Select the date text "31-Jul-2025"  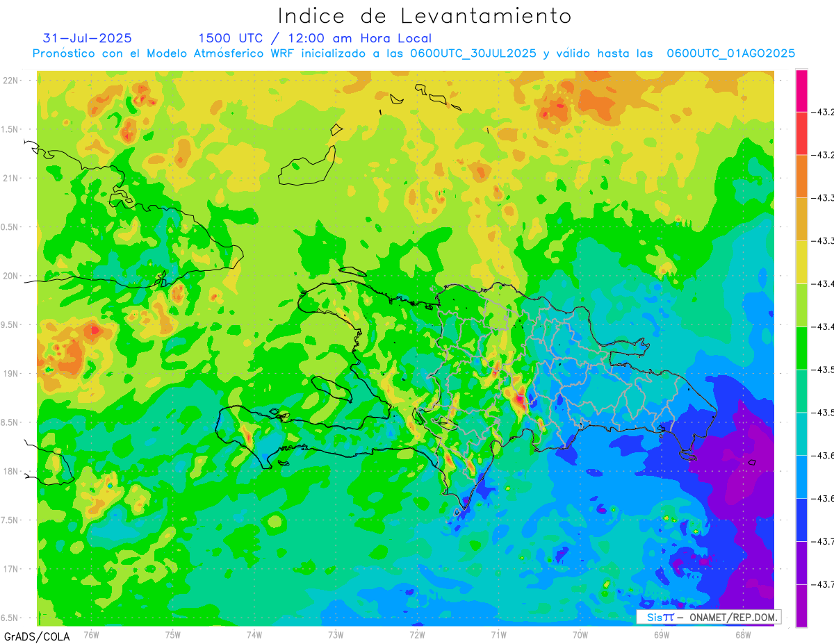coord(88,38)
